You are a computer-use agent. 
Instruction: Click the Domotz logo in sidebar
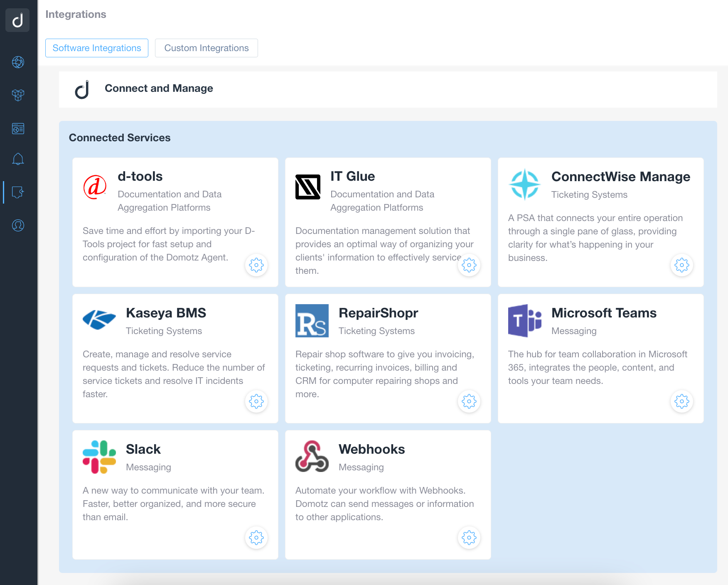point(17,20)
